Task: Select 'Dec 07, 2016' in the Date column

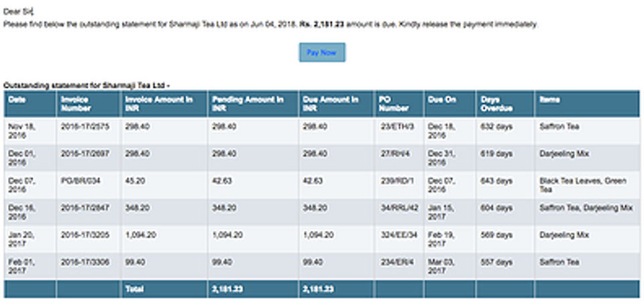Action: click(21, 185)
